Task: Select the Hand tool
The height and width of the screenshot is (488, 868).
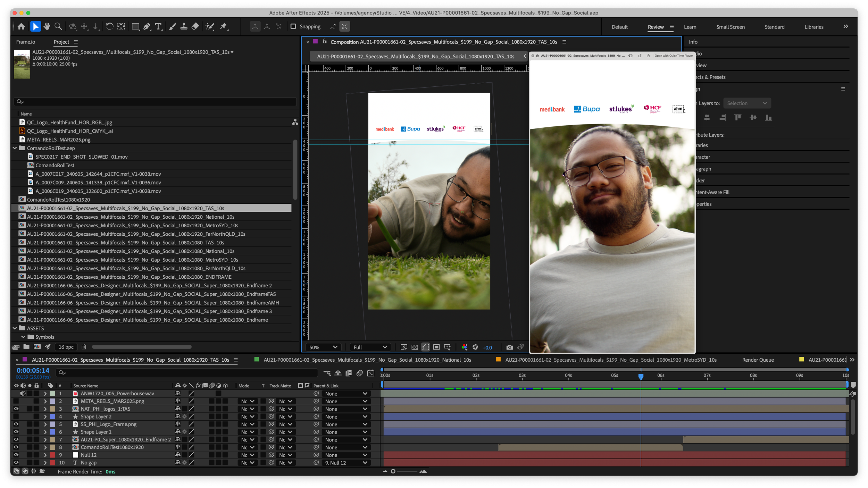Action: (x=47, y=26)
